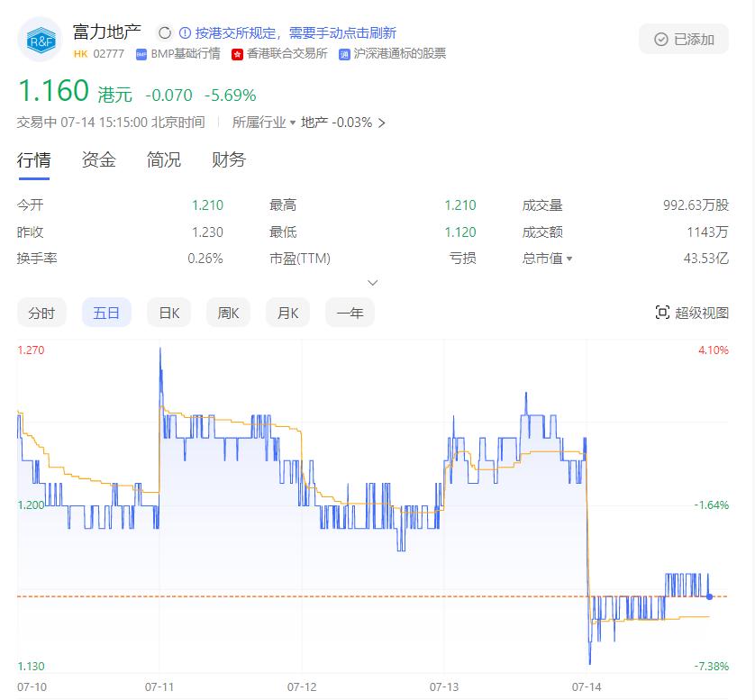Select the 日K chart period
Image resolution: width=755 pixels, height=700 pixels.
(168, 313)
